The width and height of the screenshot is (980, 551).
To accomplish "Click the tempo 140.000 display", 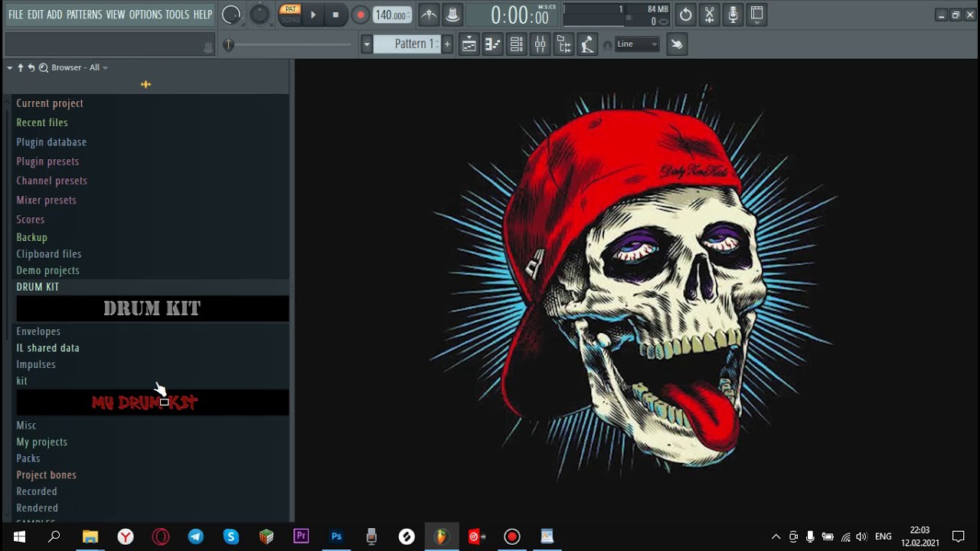I will point(391,15).
